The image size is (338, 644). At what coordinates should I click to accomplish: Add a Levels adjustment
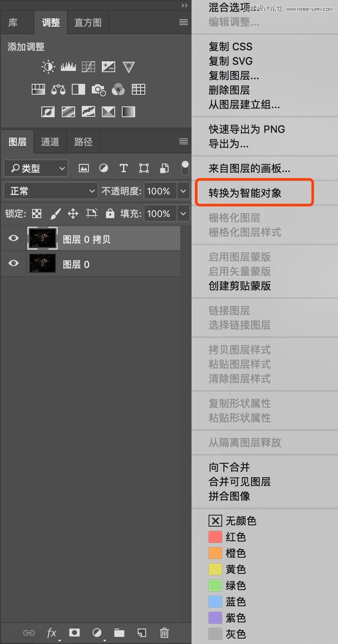[68, 67]
